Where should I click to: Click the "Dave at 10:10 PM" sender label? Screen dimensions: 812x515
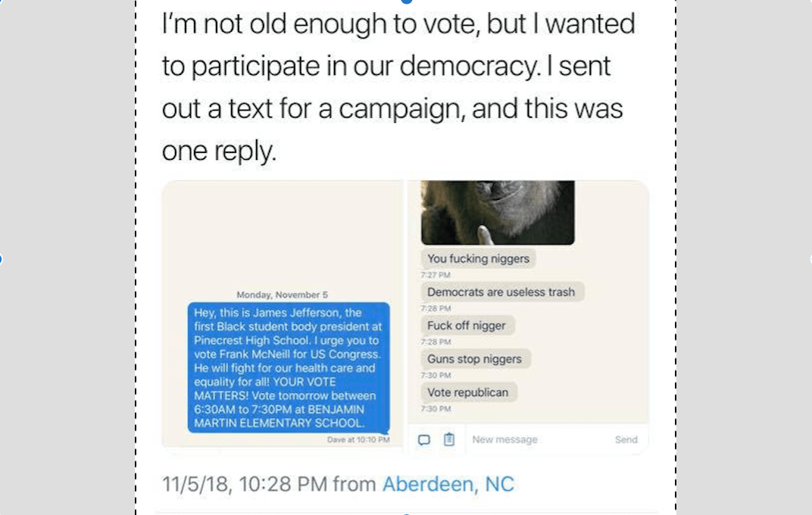358,439
